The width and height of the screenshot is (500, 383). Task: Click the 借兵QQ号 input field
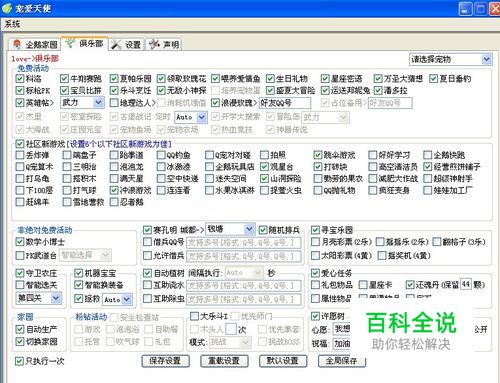coord(244,243)
